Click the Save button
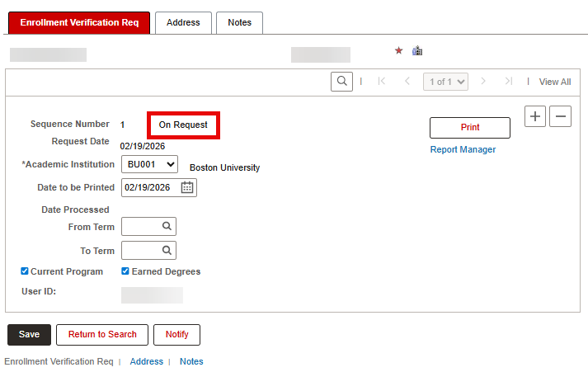Screen dimensions: 588x372 (x=29, y=335)
